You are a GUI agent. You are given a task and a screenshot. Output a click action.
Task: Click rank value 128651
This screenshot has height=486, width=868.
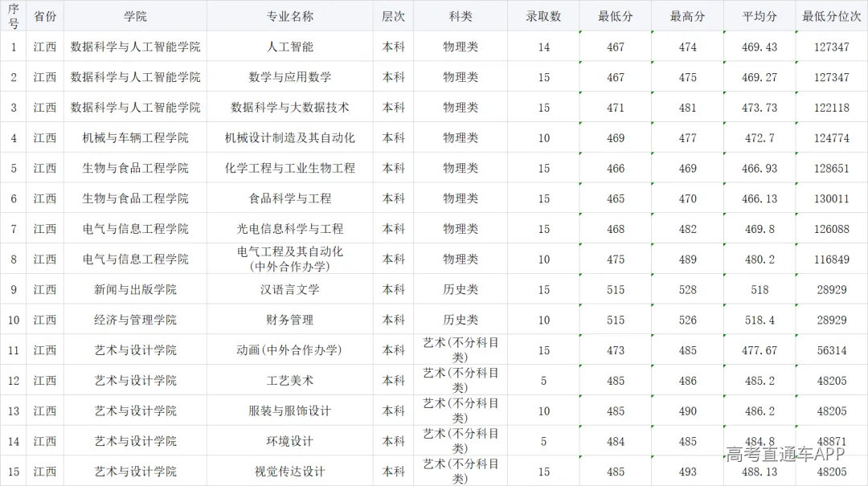(832, 168)
